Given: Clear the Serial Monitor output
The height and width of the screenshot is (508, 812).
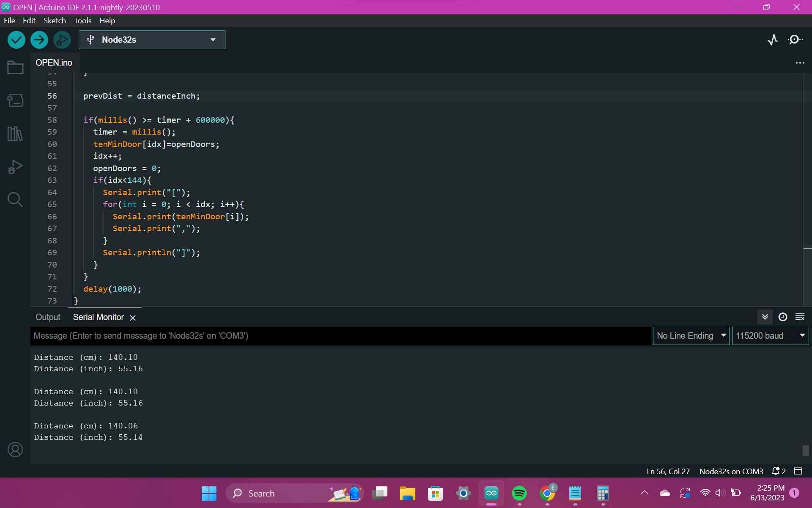Looking at the screenshot, I should pyautogui.click(x=800, y=317).
